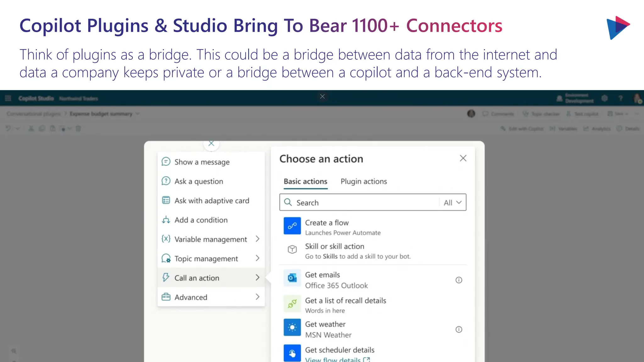The width and height of the screenshot is (644, 362).
Task: Open the settings gear in Copilot Studio header
Action: (x=604, y=98)
